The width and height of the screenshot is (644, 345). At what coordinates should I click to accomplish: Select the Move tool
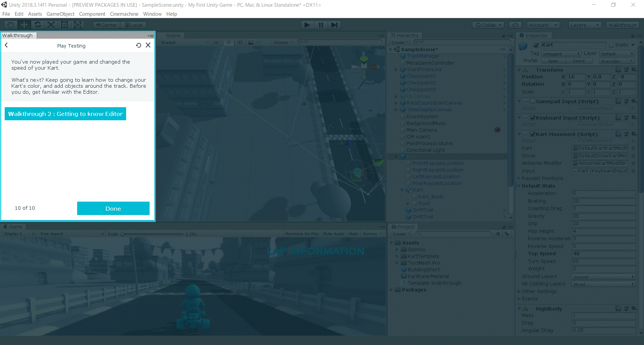24,25
